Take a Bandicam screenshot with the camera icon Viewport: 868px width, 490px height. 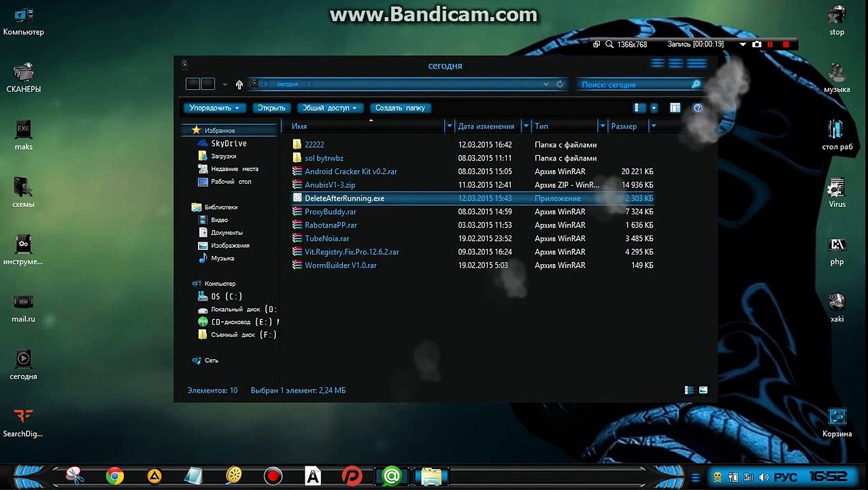tap(756, 44)
